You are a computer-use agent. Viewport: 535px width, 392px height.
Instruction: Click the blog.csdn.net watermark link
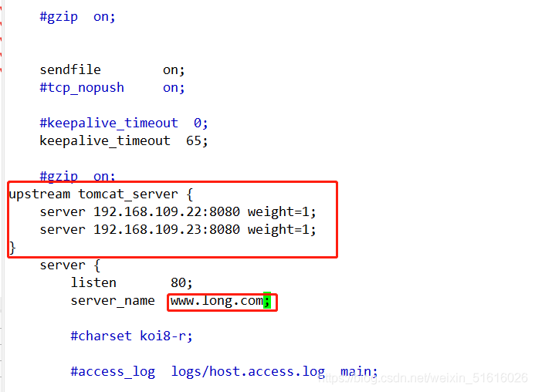click(423, 378)
